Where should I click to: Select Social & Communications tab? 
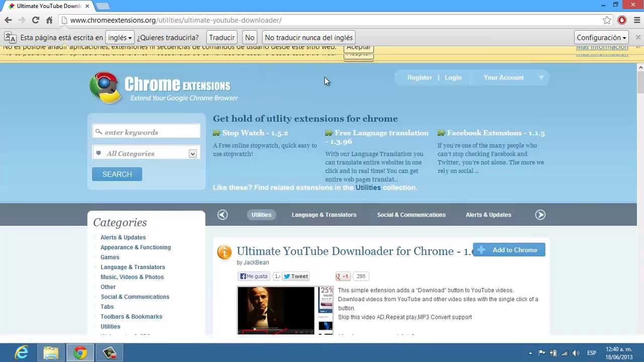(412, 215)
